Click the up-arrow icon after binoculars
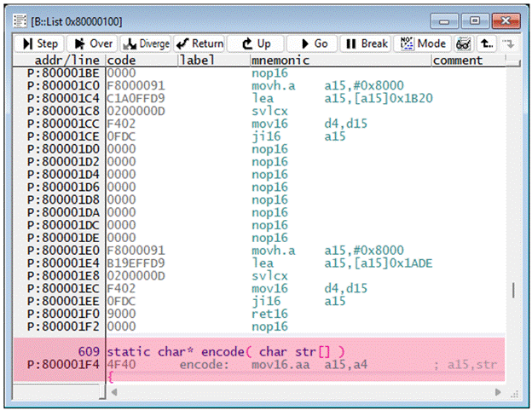This screenshot has width=532, height=410. click(486, 43)
